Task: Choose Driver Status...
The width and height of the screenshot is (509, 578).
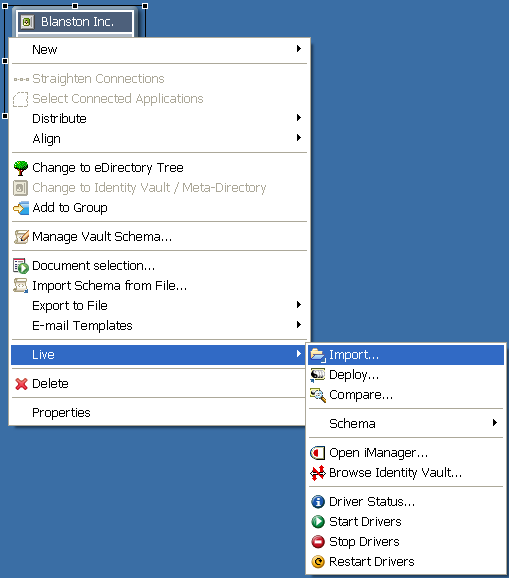Action: click(x=406, y=502)
